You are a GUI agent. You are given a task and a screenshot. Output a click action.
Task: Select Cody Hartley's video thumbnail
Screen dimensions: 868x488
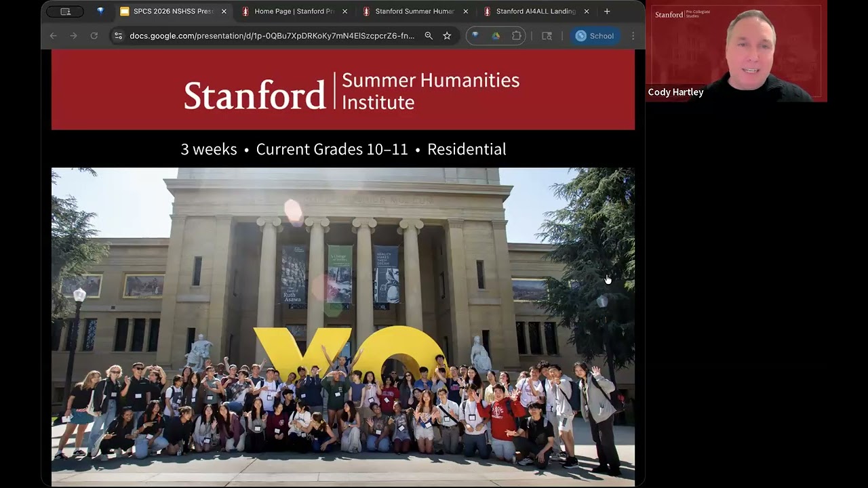pos(736,52)
